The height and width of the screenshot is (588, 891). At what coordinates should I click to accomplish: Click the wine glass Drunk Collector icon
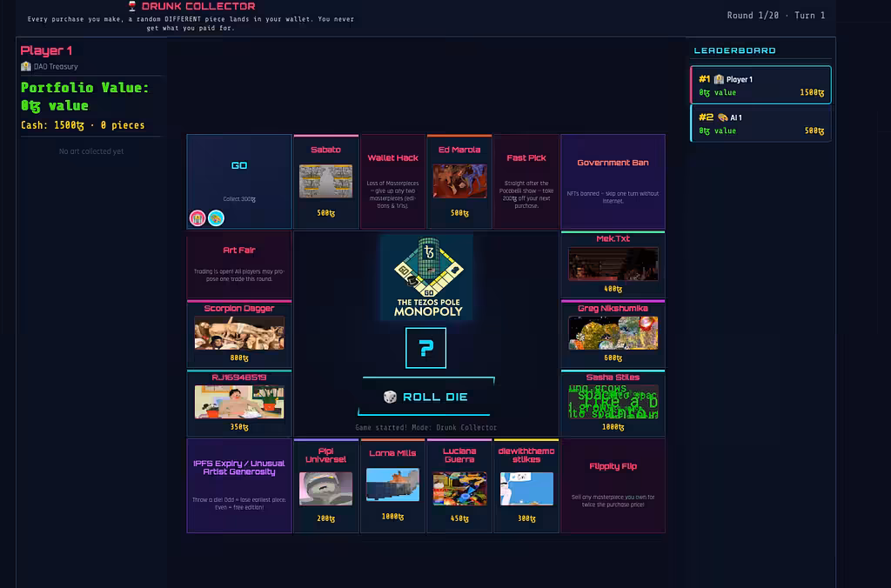coord(132,6)
